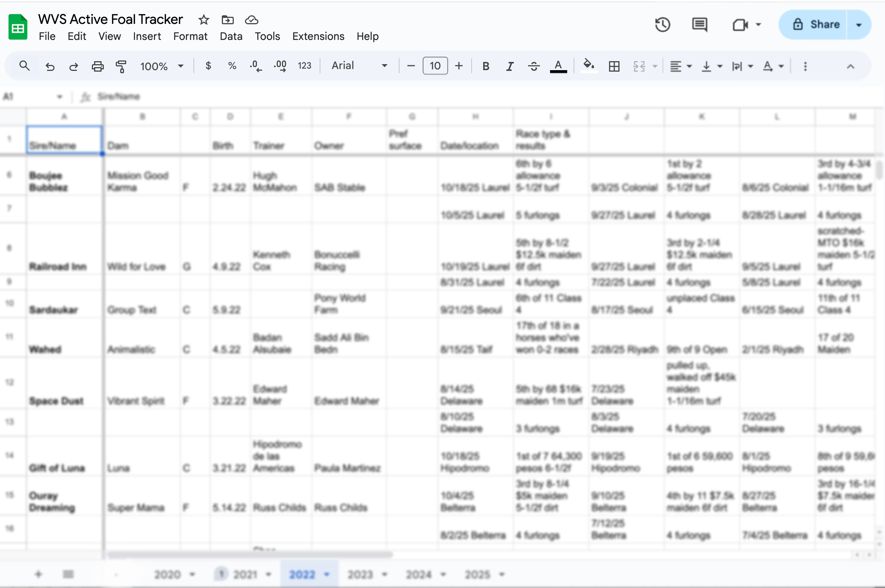The width and height of the screenshot is (885, 588).
Task: Click the Print icon
Action: [x=97, y=66]
